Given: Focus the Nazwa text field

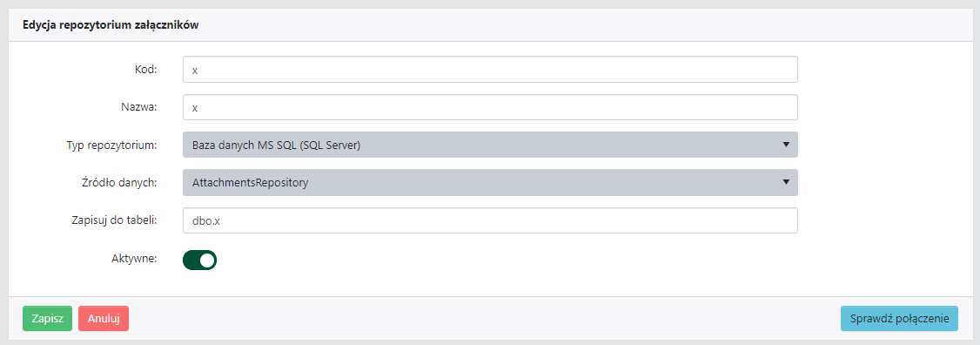Looking at the screenshot, I should coord(490,107).
